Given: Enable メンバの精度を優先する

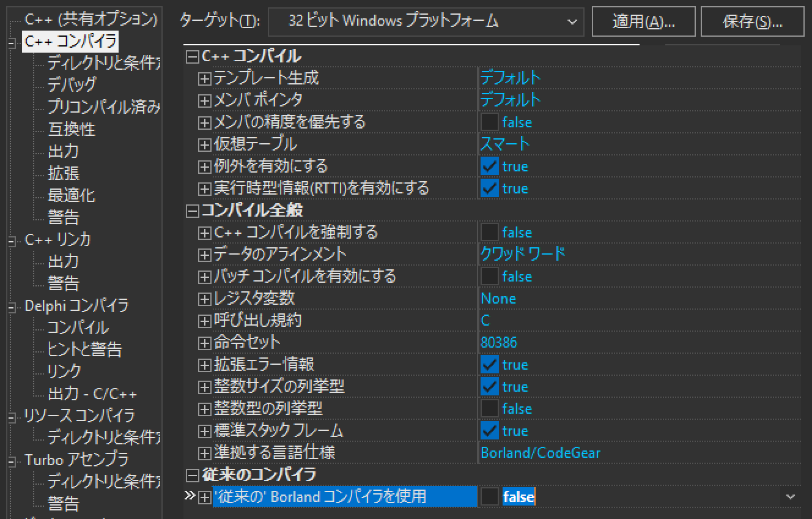Looking at the screenshot, I should [489, 122].
